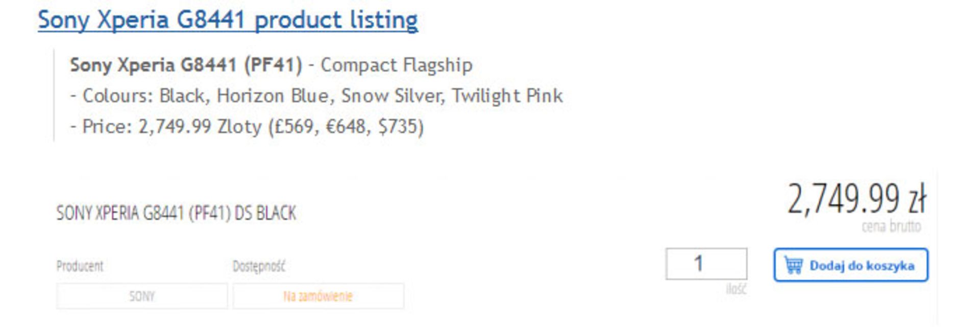Image resolution: width=980 pixels, height=336 pixels.
Task: Click the SONY XPERIA G8441 (PF41) DS BLACK title
Action: point(176,213)
